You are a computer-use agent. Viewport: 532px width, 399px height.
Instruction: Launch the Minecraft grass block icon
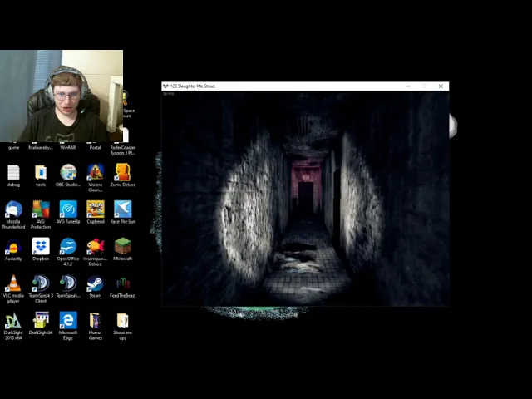pyautogui.click(x=122, y=246)
